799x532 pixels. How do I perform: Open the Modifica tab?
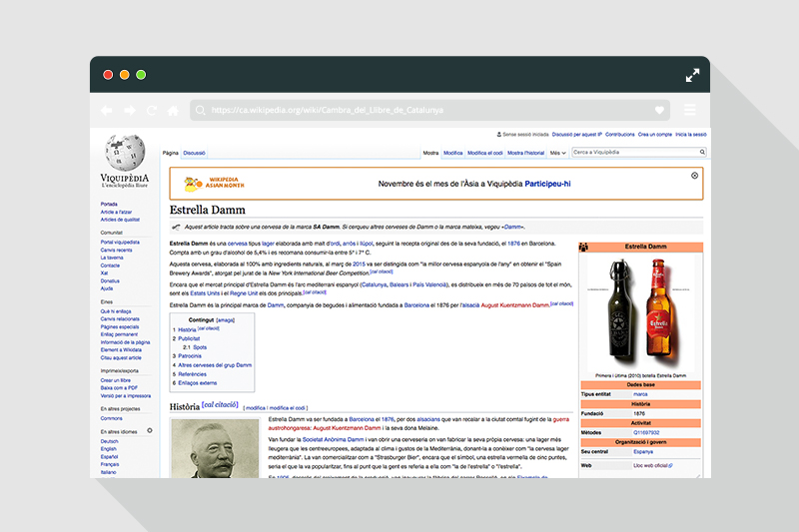453,153
